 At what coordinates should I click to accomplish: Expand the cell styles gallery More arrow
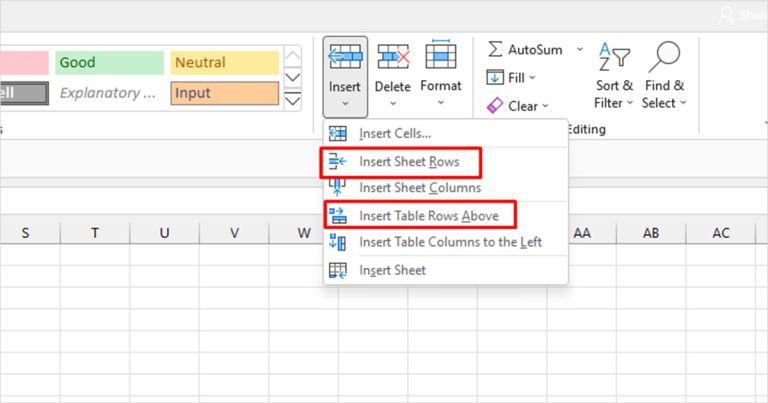292,99
